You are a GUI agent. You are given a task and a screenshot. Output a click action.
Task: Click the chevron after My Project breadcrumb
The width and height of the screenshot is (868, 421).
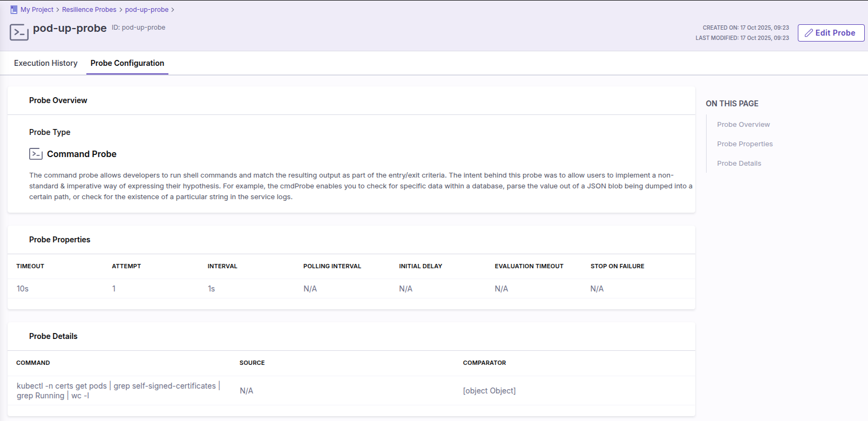[58, 10]
